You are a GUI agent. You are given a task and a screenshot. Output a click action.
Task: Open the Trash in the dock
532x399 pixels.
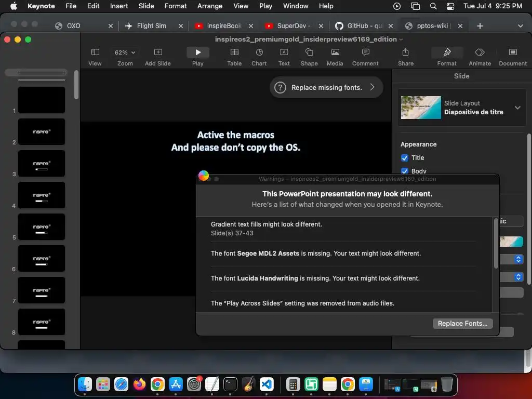point(447,384)
